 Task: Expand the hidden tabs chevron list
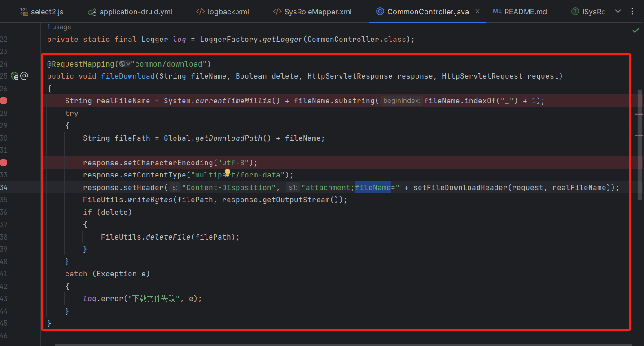(x=618, y=12)
